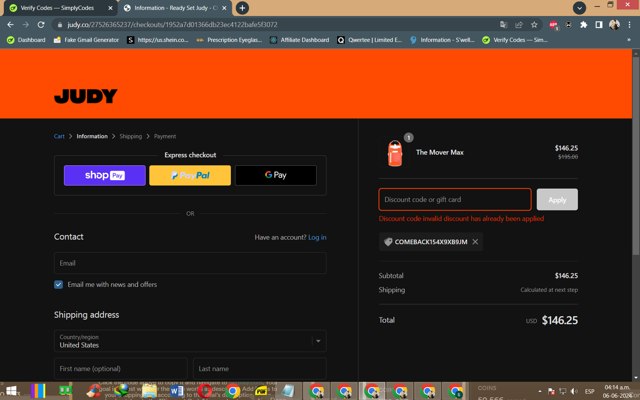Screen dimensions: 640x400
Task: Show more bookmarks overflow chevron
Action: (629, 40)
